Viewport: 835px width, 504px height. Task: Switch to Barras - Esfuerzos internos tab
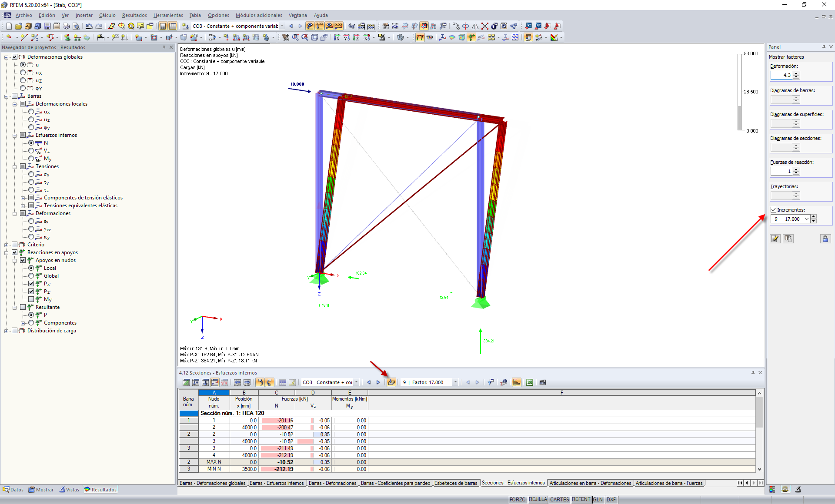(x=277, y=483)
